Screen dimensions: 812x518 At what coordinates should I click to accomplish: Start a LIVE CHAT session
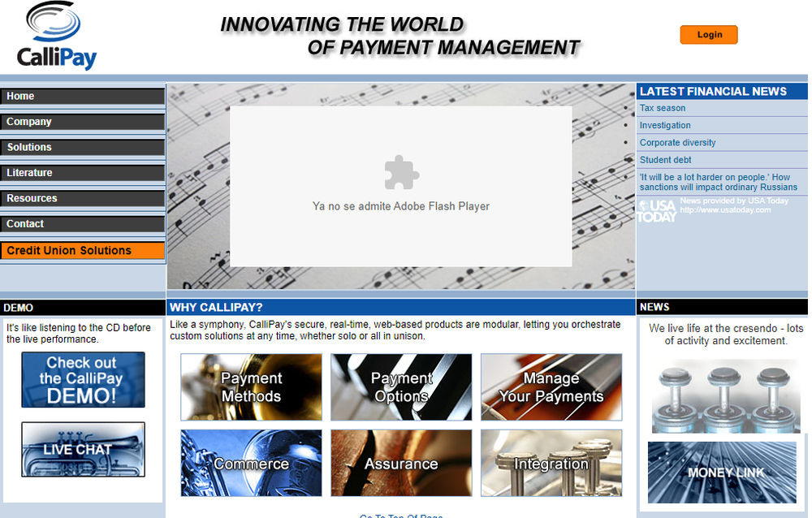coord(83,450)
